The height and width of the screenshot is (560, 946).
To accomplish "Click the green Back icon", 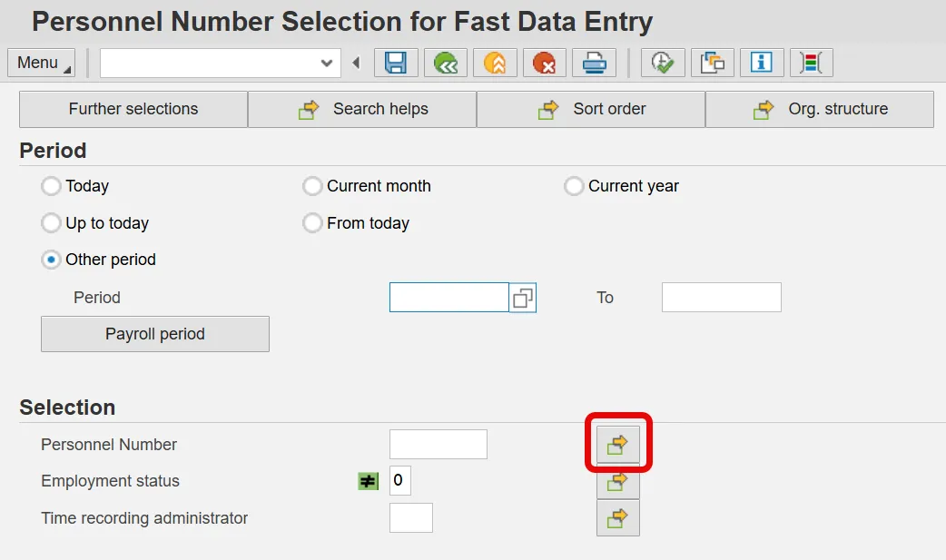I will pyautogui.click(x=445, y=63).
